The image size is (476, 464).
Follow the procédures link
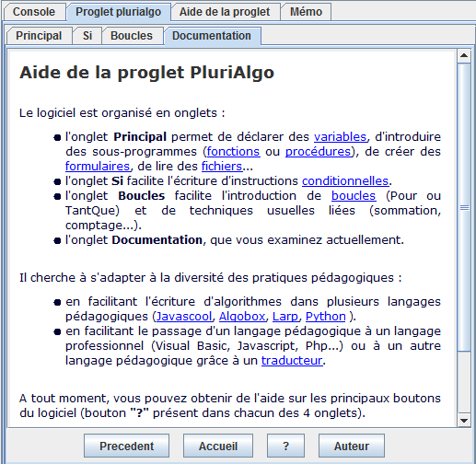[x=318, y=151]
